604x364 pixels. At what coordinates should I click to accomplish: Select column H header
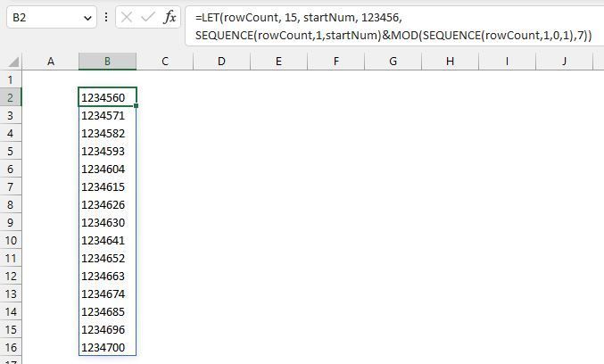tap(450, 62)
